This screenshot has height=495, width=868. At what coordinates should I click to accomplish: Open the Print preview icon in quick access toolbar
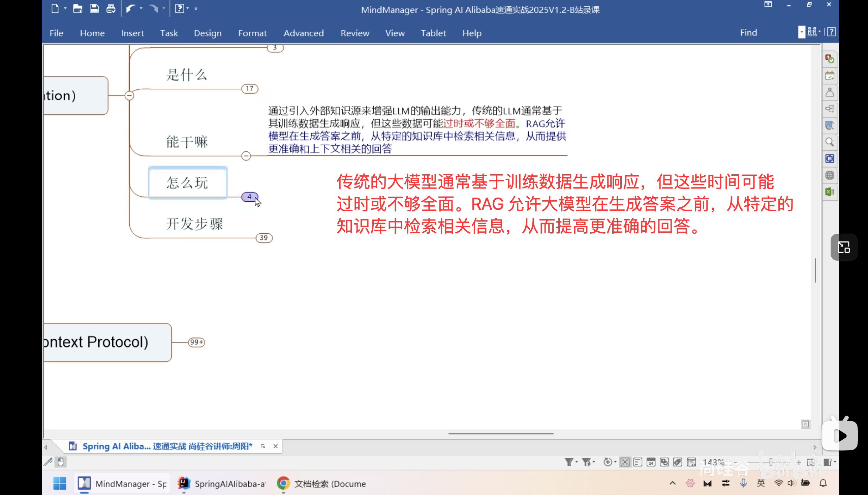coord(111,8)
